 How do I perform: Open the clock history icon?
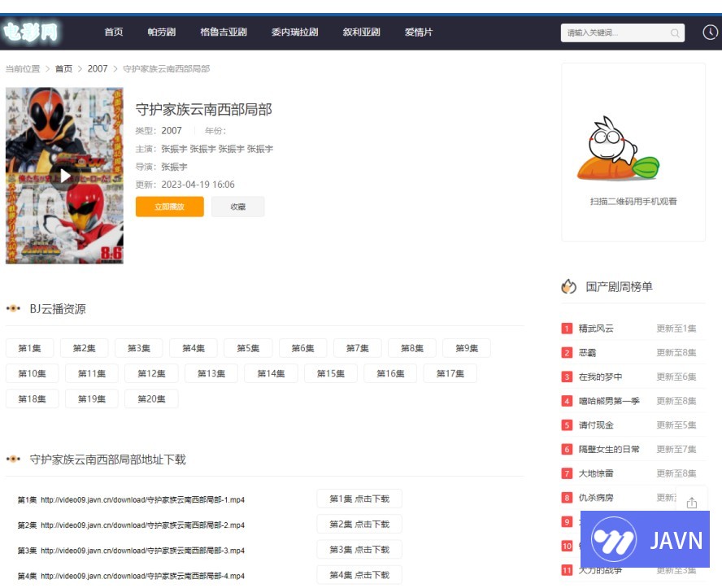[x=710, y=33]
